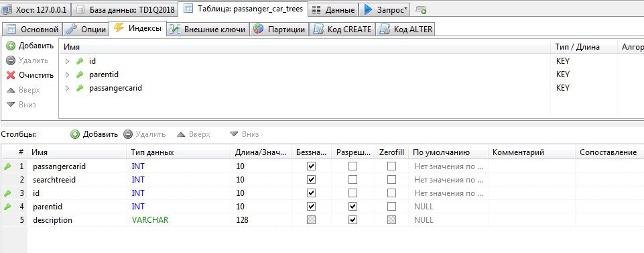The height and width of the screenshot is (253, 644).
Task: Toggle allow NULL checkbox for description
Action: 352,220
